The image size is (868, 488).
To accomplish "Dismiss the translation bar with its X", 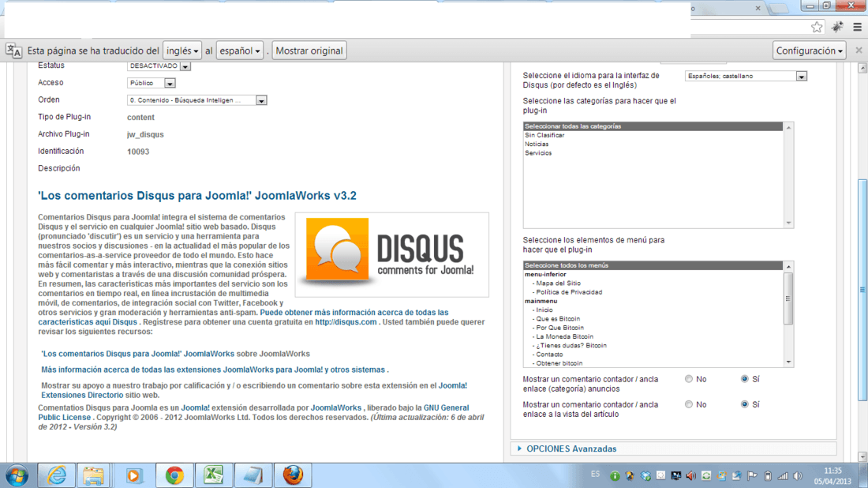I will point(859,51).
